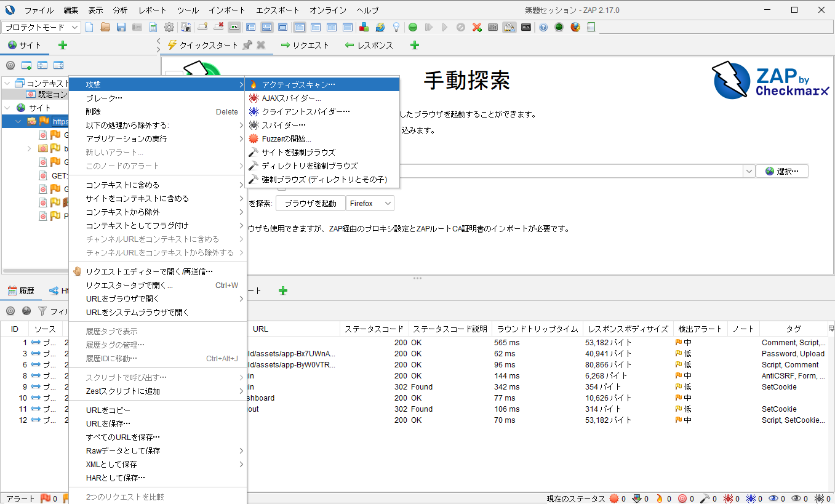Choose サイトを強制ブラウズ from submenu
The height and width of the screenshot is (504, 835).
tap(322, 152)
